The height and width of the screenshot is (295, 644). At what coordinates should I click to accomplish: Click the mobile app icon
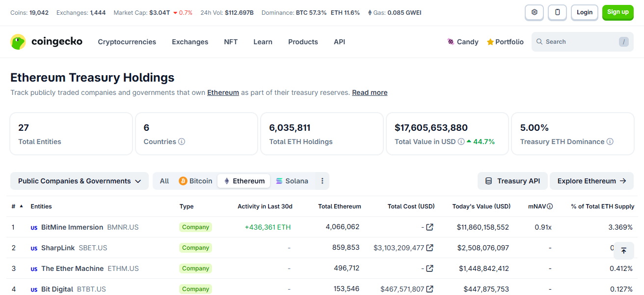click(557, 12)
